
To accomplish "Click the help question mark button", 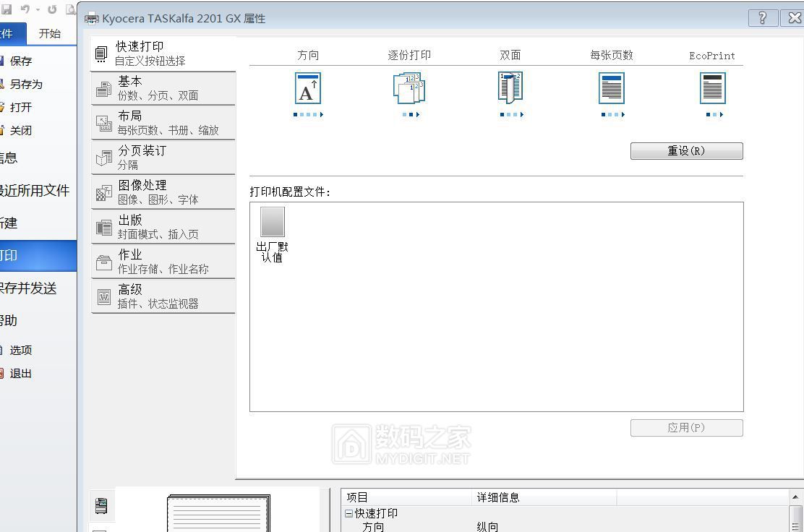I will (763, 18).
